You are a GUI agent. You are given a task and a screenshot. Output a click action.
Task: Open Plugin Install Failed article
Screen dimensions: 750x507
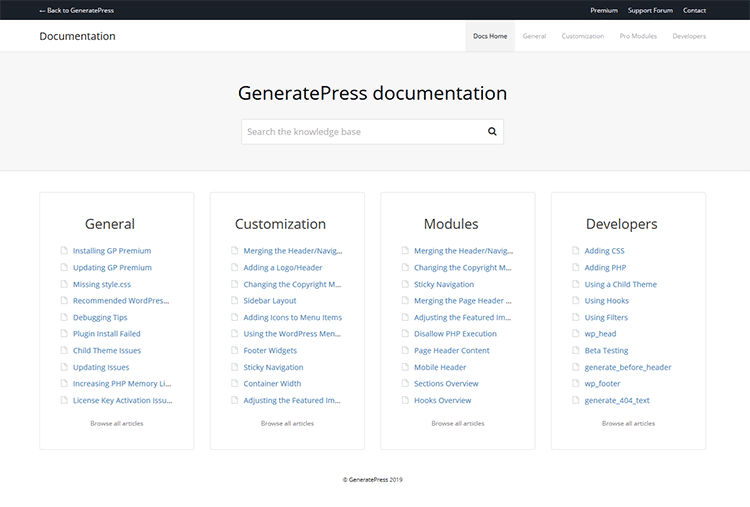[x=107, y=334]
